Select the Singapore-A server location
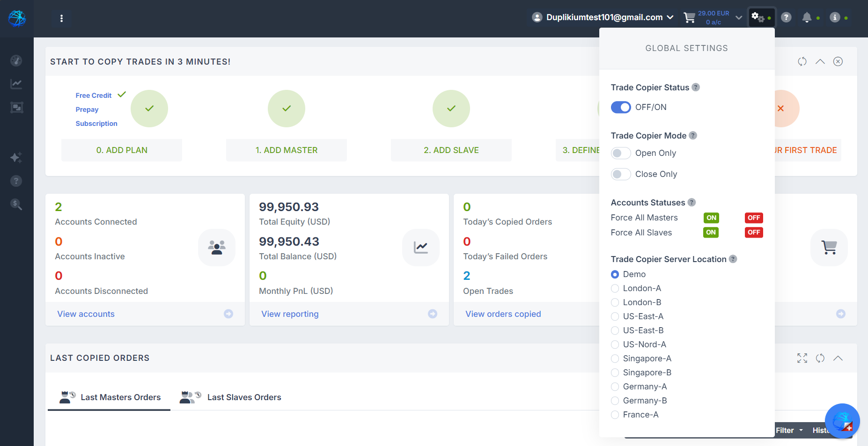 pyautogui.click(x=615, y=358)
